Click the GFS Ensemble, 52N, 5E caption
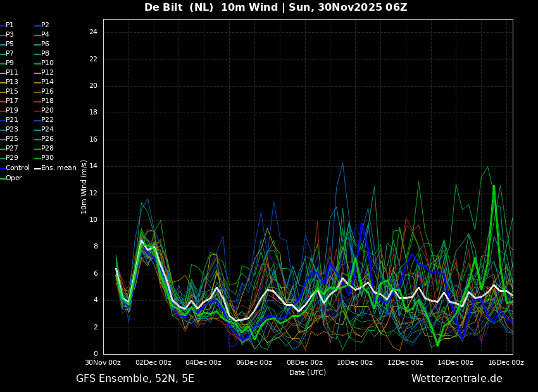The image size is (538, 392). point(135,379)
